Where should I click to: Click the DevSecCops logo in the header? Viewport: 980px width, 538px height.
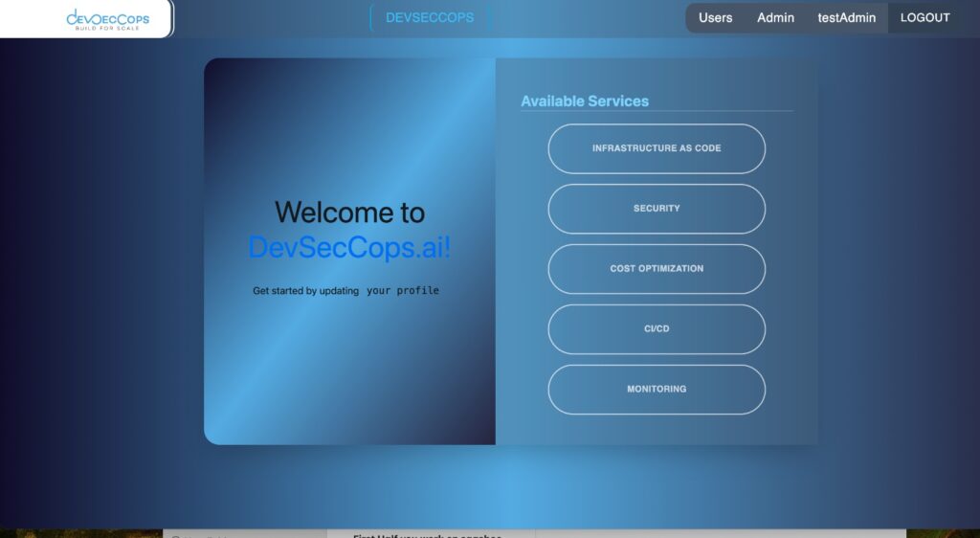pos(107,17)
